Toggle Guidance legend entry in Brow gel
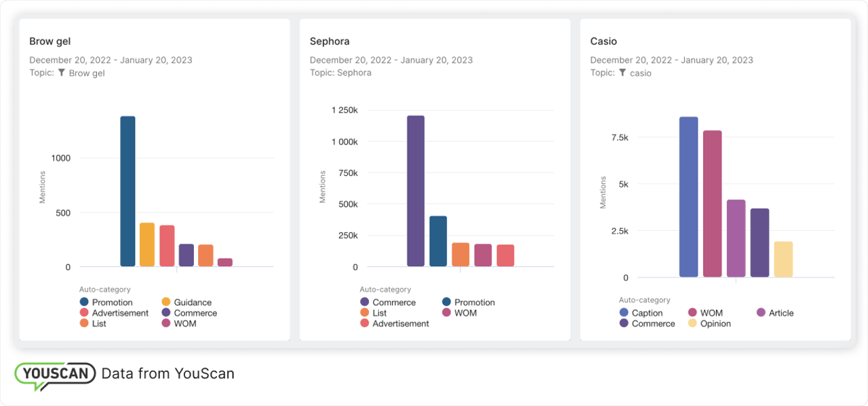The width and height of the screenshot is (868, 406). click(193, 302)
